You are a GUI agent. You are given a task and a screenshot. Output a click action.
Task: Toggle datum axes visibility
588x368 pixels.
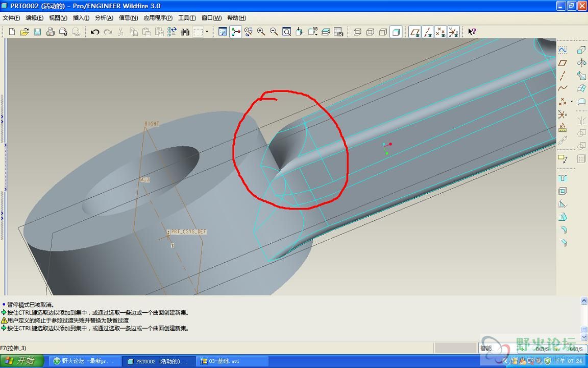428,32
